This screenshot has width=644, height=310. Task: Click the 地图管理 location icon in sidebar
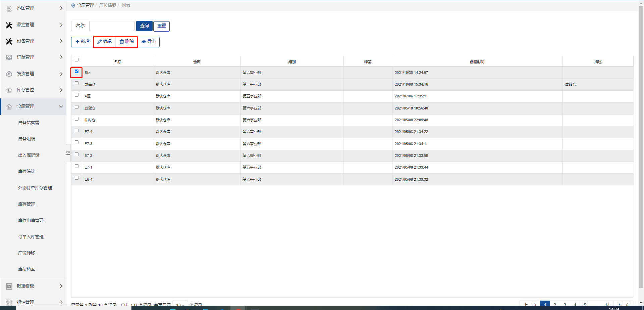coord(9,8)
